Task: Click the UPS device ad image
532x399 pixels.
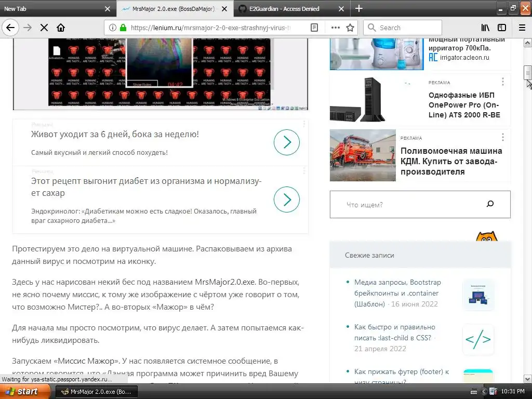Action: 358,99
